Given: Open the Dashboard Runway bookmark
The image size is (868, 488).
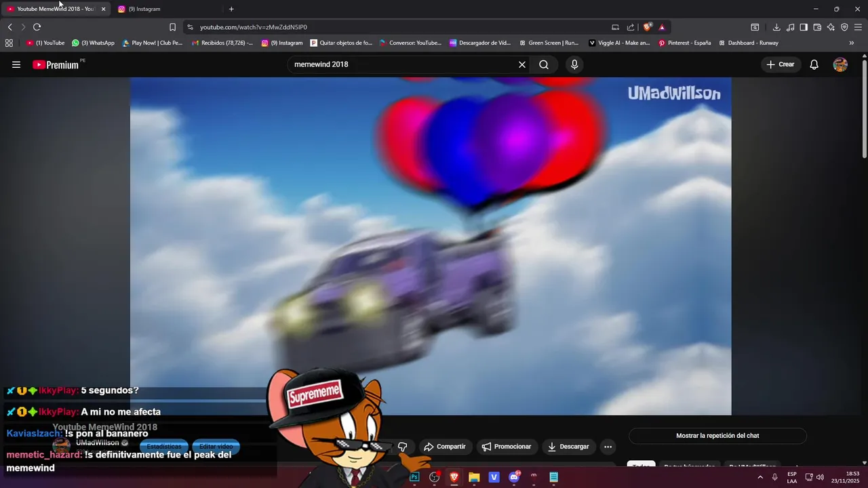Looking at the screenshot, I should coord(748,43).
